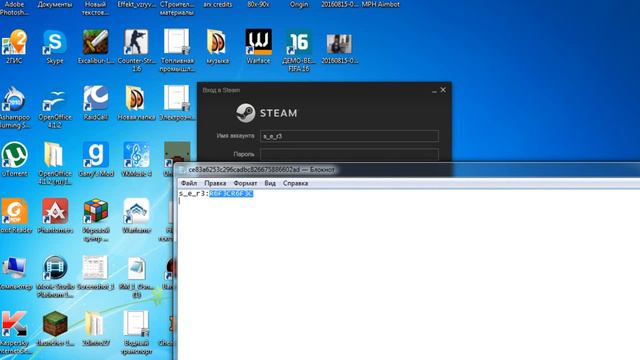This screenshot has height=360, width=640.
Task: Open the 2ГИС map desktop shortcut
Action: 14,42
